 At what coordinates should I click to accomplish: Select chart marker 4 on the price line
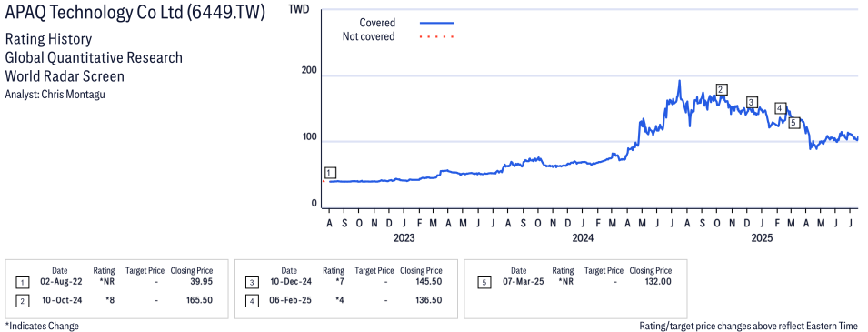click(780, 108)
